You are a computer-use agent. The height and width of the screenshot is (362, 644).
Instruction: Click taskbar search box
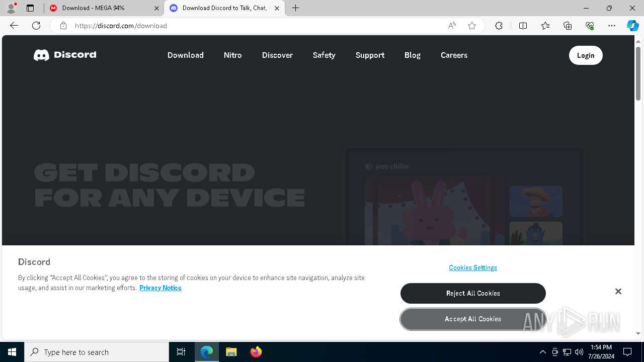click(97, 352)
